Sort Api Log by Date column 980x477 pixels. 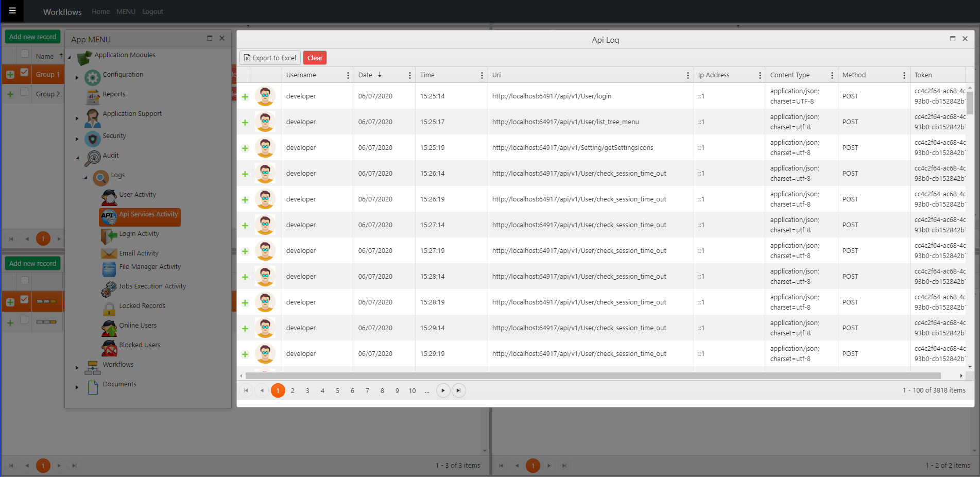(x=366, y=75)
